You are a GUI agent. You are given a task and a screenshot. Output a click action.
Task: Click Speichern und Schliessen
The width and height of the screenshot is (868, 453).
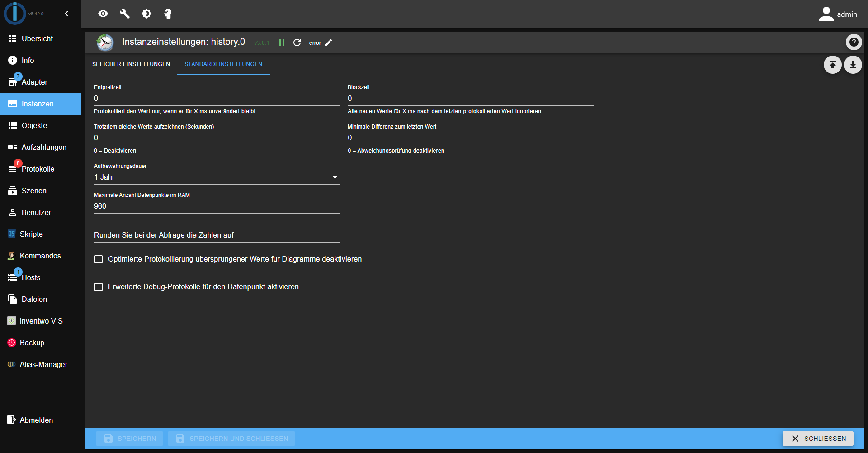point(231,438)
